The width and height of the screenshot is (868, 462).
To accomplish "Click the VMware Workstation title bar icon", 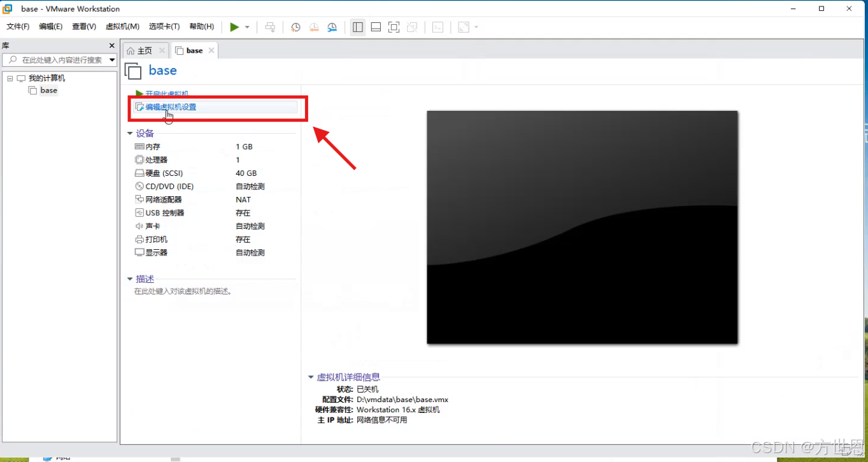I will (x=8, y=8).
